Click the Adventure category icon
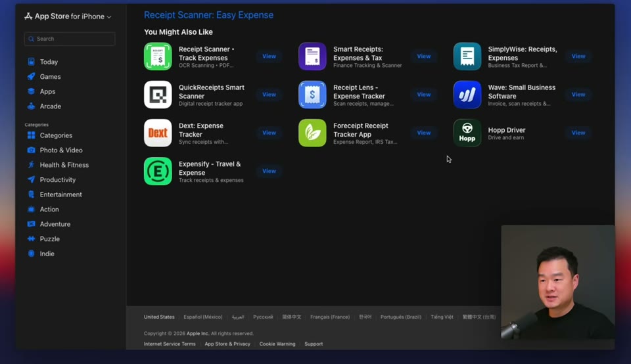This screenshot has height=364, width=631. coord(31,224)
